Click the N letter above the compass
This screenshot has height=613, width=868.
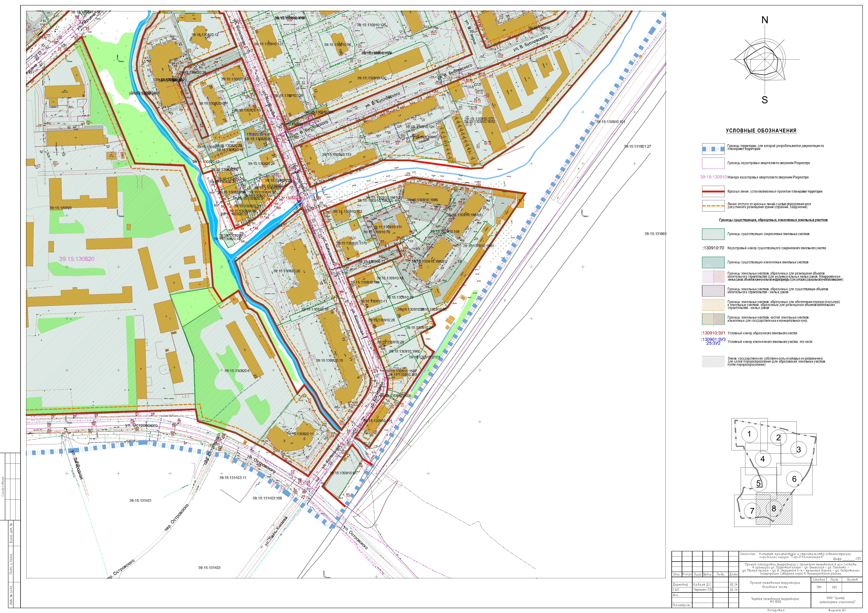(764, 20)
